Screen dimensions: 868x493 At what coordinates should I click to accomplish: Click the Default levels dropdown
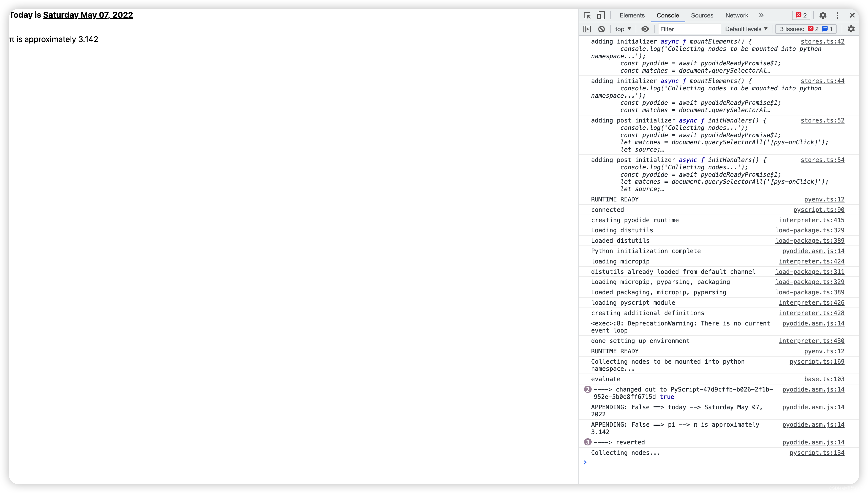pos(746,29)
